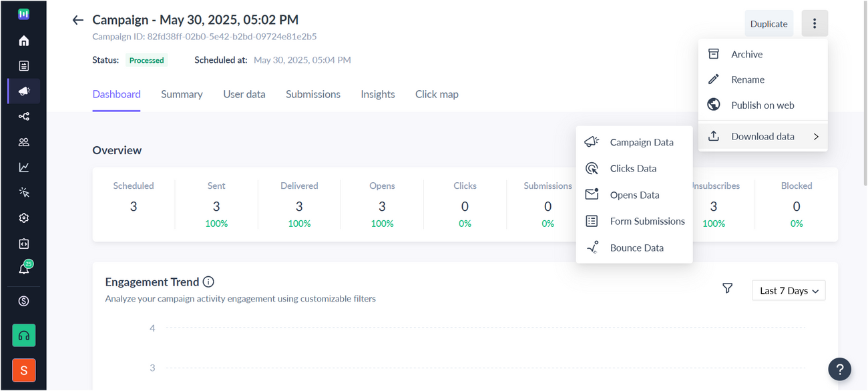
Task: Open the green headset support icon
Action: (24, 336)
